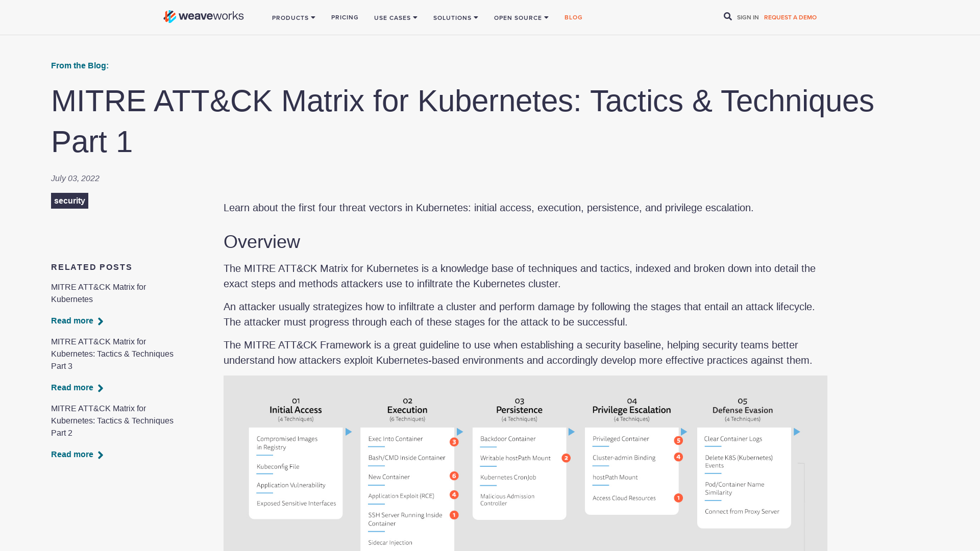Screen dimensions: 980x551
Task: Expand the USE CASES dropdown menu
Action: (396, 17)
